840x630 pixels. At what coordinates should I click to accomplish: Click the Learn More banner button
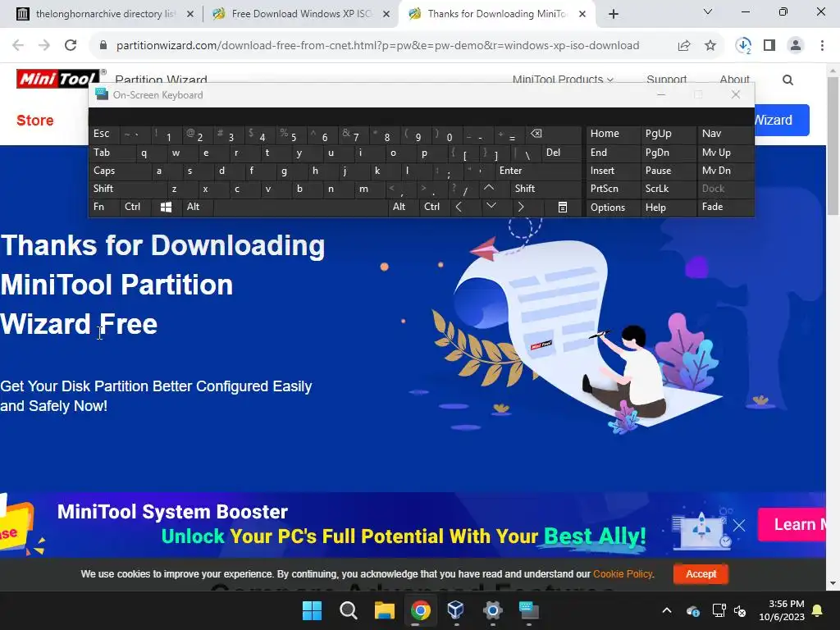(x=793, y=524)
